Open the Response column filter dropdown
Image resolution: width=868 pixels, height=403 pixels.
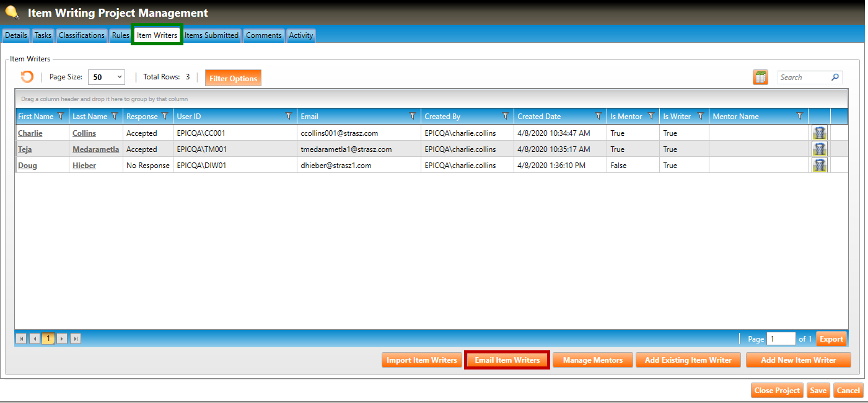click(x=165, y=116)
